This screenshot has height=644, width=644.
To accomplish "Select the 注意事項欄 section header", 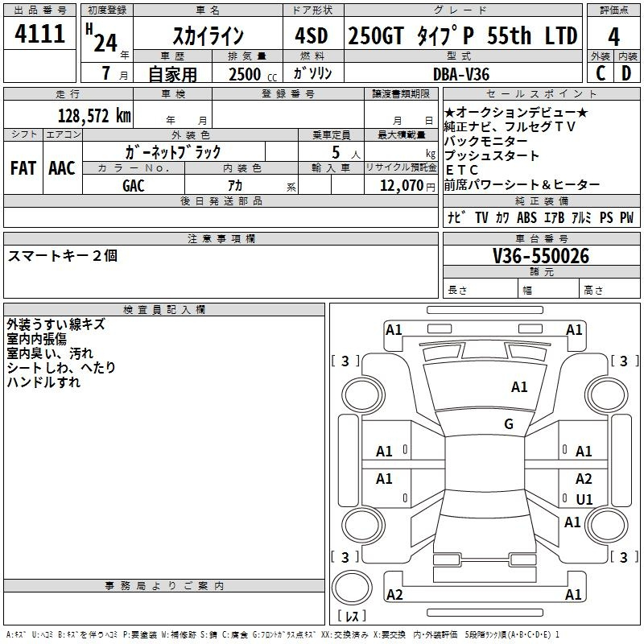I will pyautogui.click(x=221, y=238).
